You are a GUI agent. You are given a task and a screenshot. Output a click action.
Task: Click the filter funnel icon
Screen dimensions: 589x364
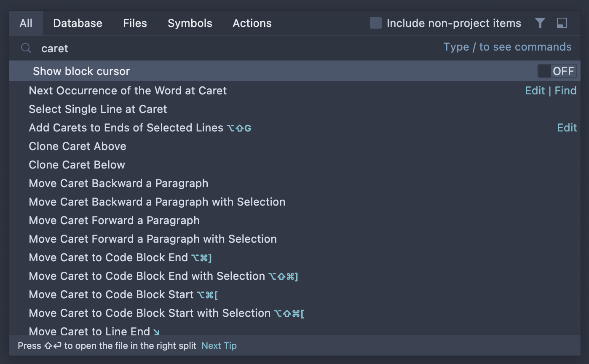pos(540,23)
